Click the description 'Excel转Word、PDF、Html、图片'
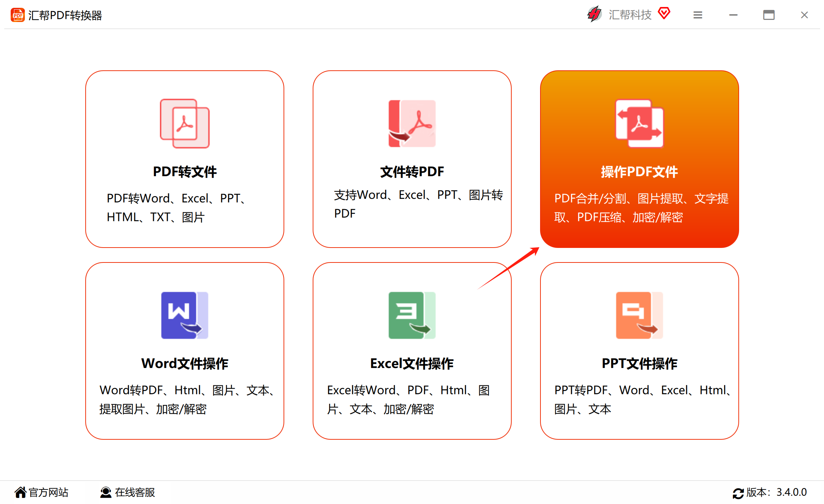This screenshot has height=504, width=824. click(409, 400)
